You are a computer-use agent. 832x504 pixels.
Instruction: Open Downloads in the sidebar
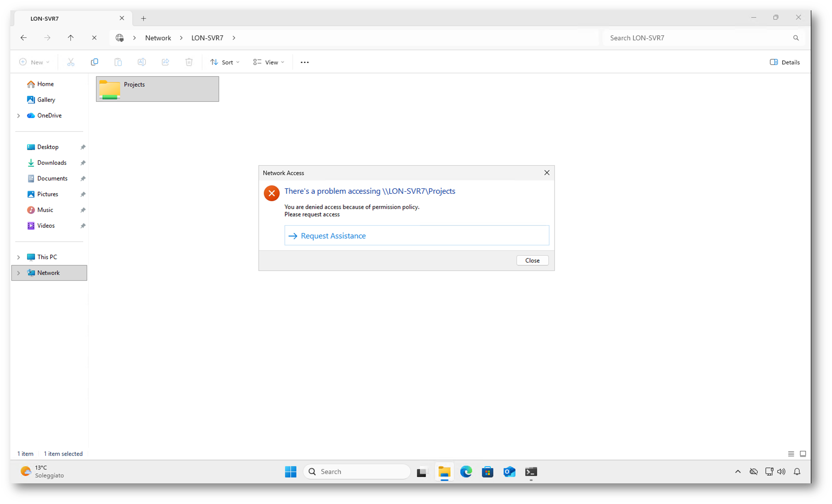pos(52,163)
